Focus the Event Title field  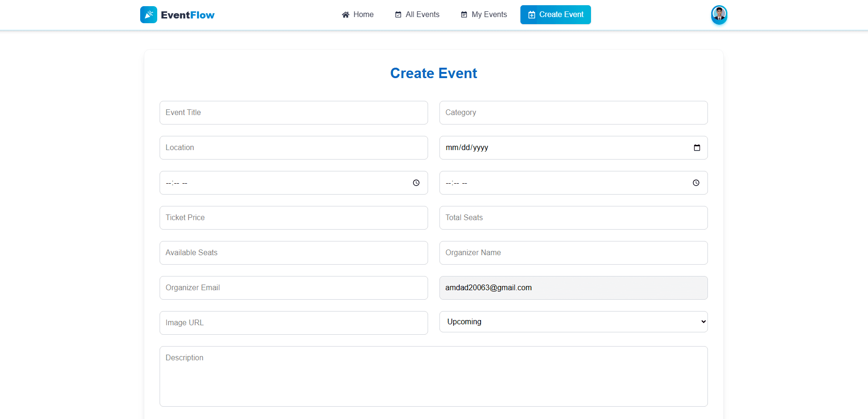tap(294, 113)
